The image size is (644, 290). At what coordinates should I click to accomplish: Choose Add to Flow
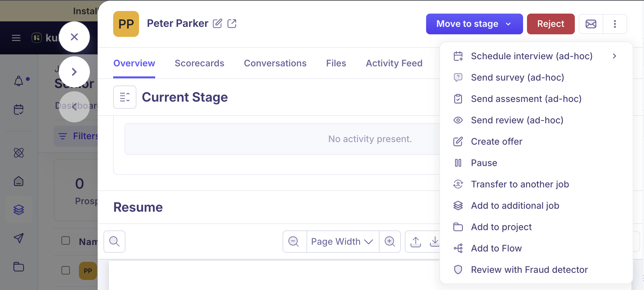coord(536,248)
